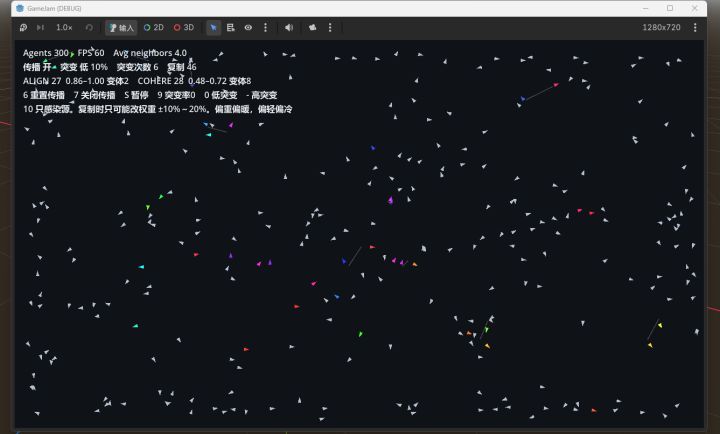Click the '突变次数 6' counter
720x434 pixels.
coord(137,67)
